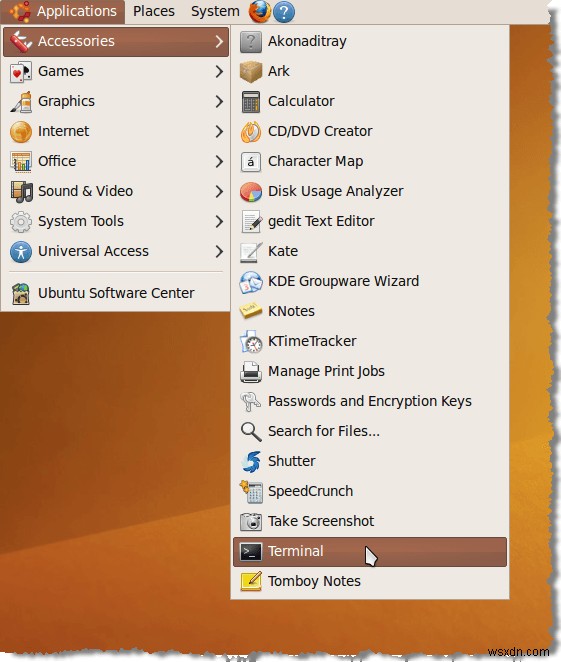Click the Kate editor icon

coord(251,252)
